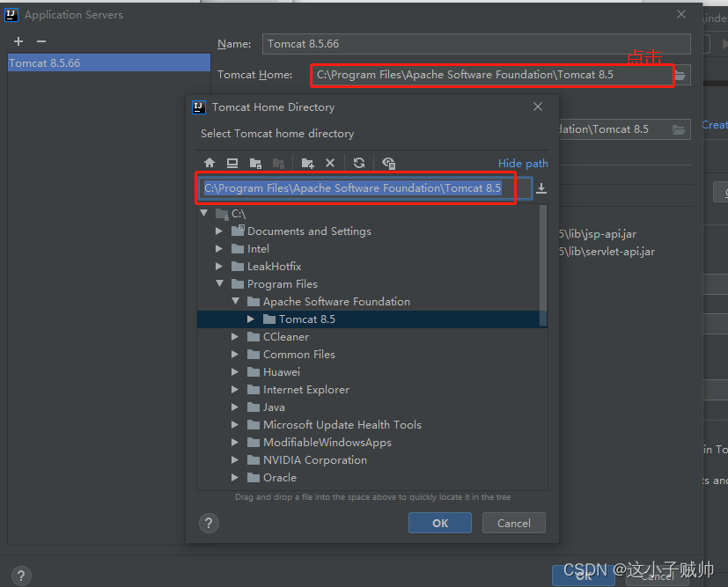Select the jsp-api.jar library entry
Viewport: 728px width, 587px height.
598,234
